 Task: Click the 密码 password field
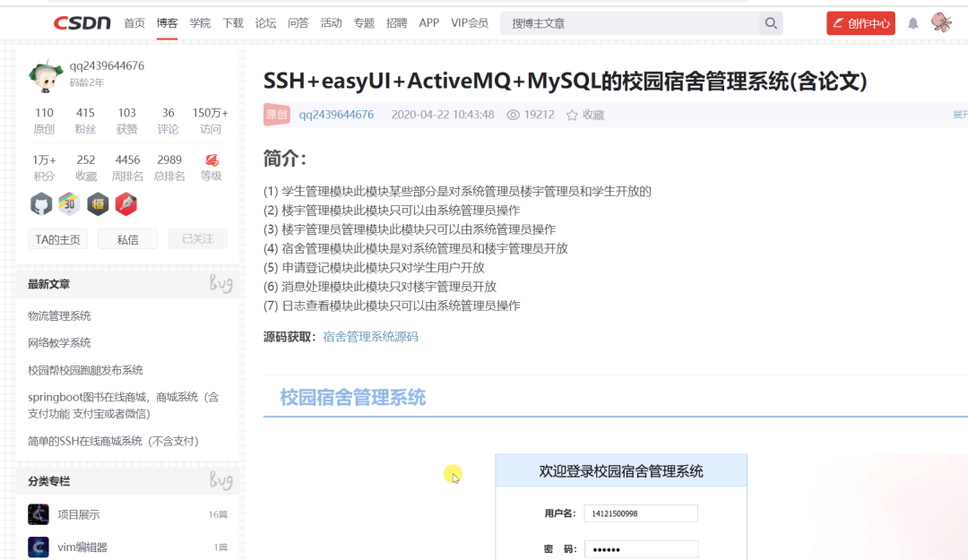point(641,549)
